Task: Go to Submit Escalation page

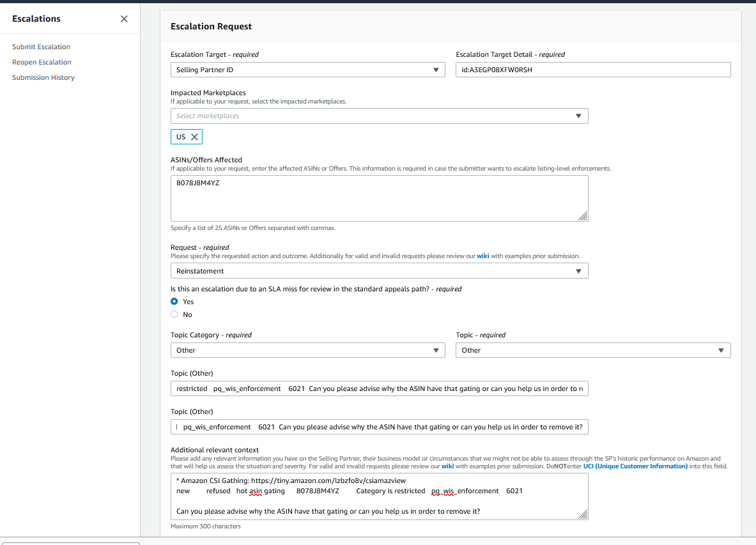Action: click(x=41, y=47)
